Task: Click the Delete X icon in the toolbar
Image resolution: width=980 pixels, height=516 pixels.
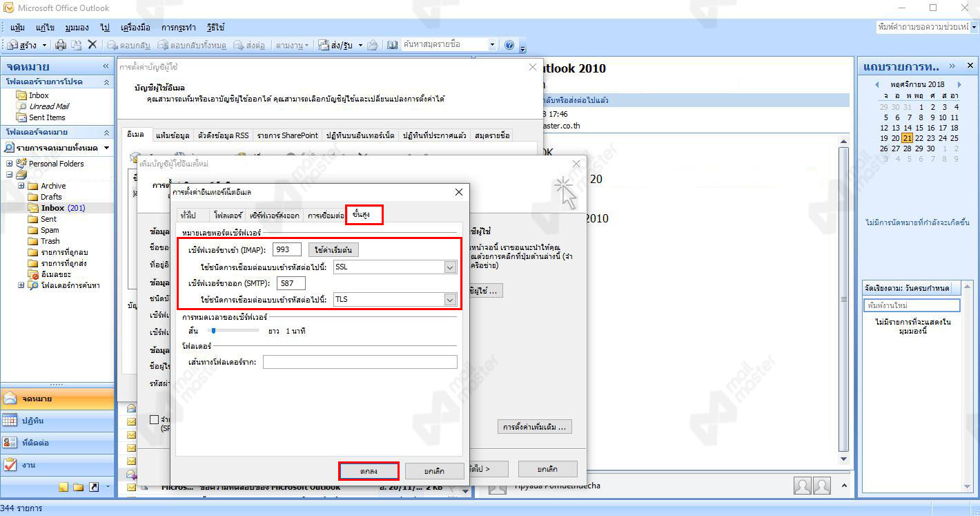Action: tap(92, 45)
